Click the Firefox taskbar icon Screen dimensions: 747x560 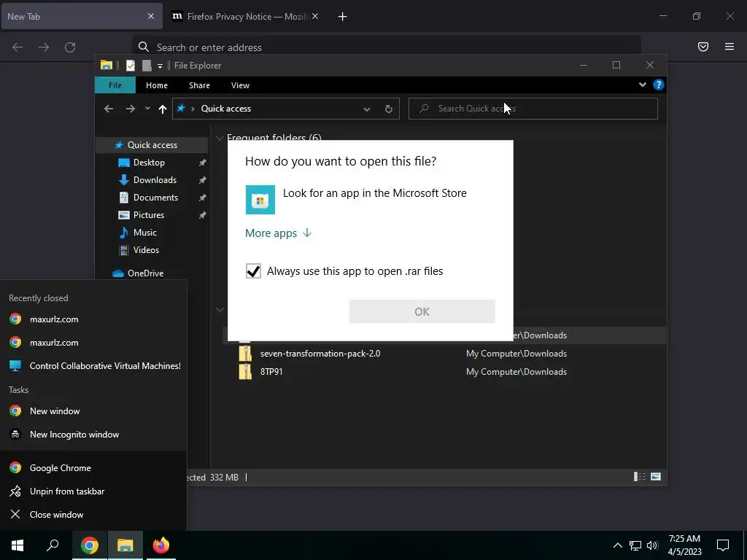pyautogui.click(x=161, y=545)
